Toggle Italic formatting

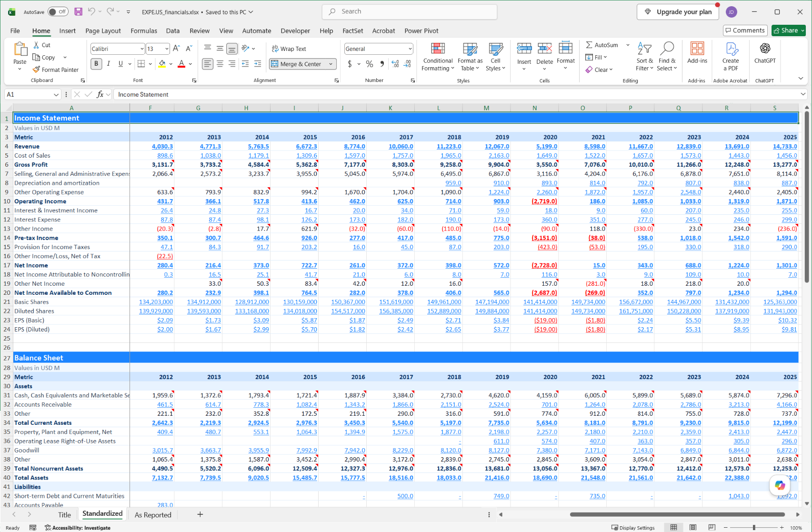pos(108,64)
